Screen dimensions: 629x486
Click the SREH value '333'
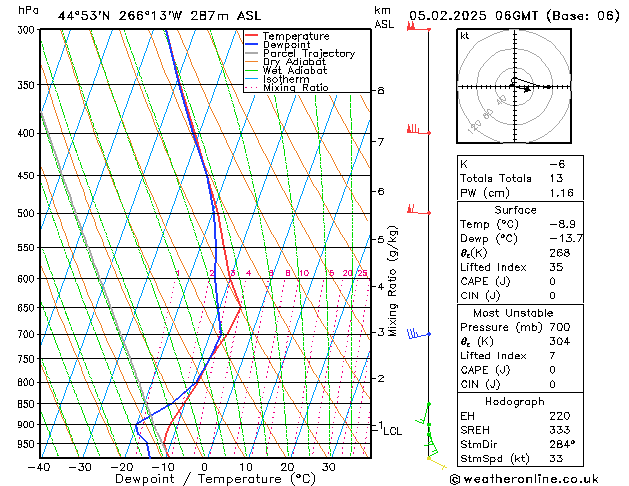tap(560, 430)
